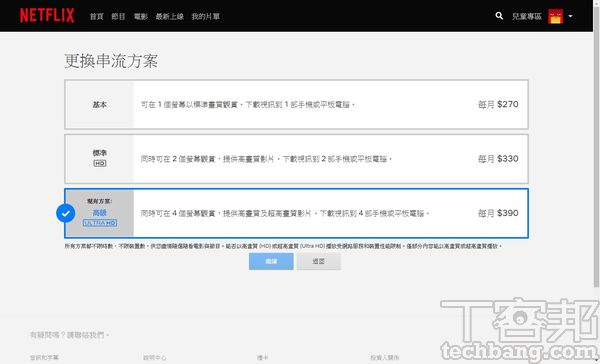Viewport: 600px width, 364px height.
Task: Open the search magnifier icon
Action: point(499,16)
